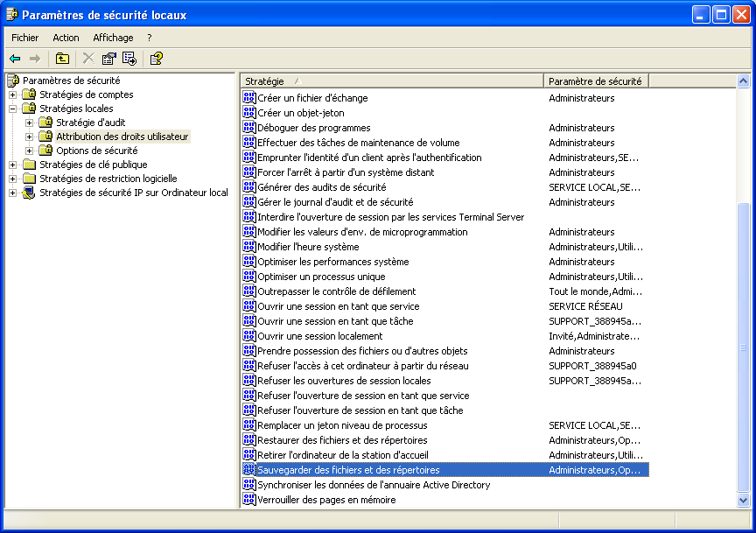Screen dimensions: 756x533
Task: Click the Paramètre de sécurité column header
Action: (595, 81)
